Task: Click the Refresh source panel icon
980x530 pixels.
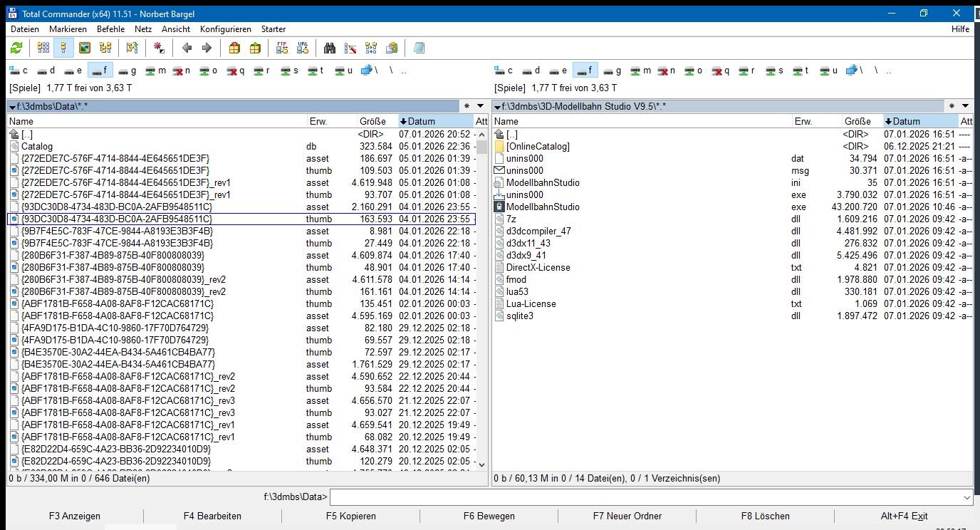Action: pyautogui.click(x=16, y=48)
